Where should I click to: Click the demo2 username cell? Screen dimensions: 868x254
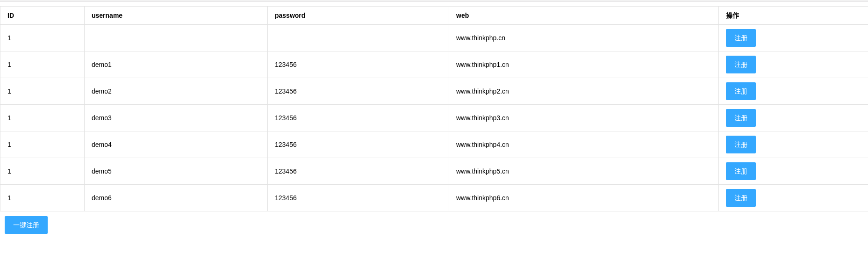click(x=176, y=91)
